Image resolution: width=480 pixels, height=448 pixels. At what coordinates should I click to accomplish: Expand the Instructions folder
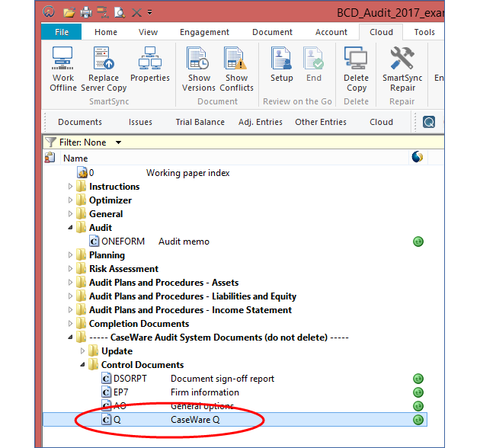[x=71, y=187]
